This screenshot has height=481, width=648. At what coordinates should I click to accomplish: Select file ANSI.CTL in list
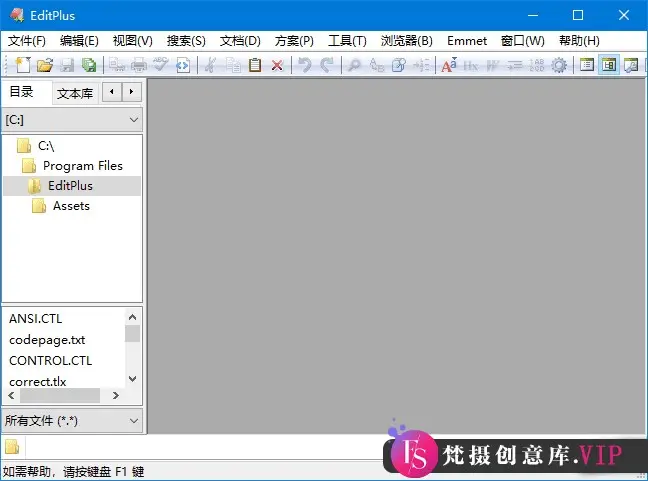tap(36, 319)
